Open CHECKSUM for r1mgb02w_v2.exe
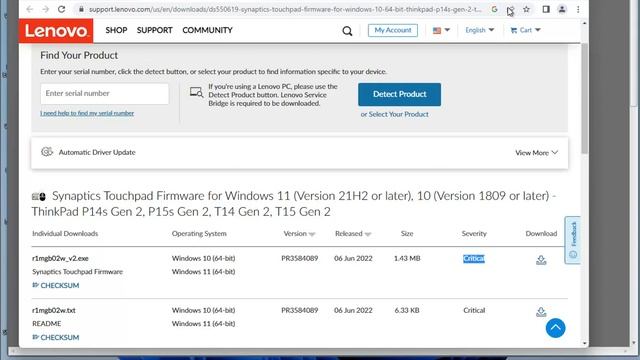 (56, 285)
